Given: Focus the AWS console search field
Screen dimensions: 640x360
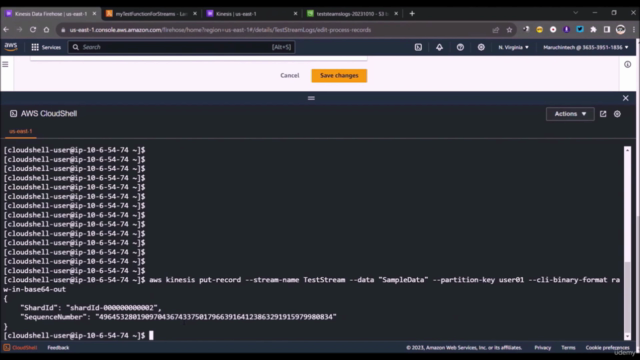Looking at the screenshot, I should click(181, 47).
